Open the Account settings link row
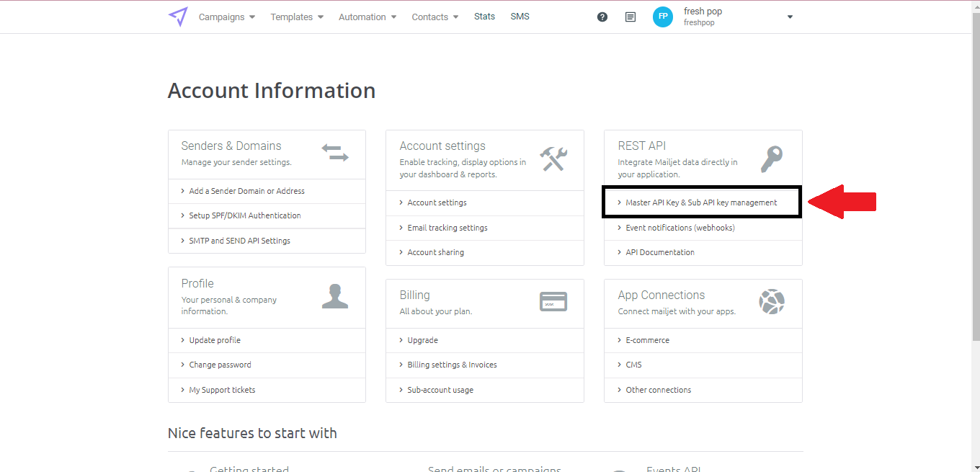The height and width of the screenshot is (472, 980). [485, 202]
